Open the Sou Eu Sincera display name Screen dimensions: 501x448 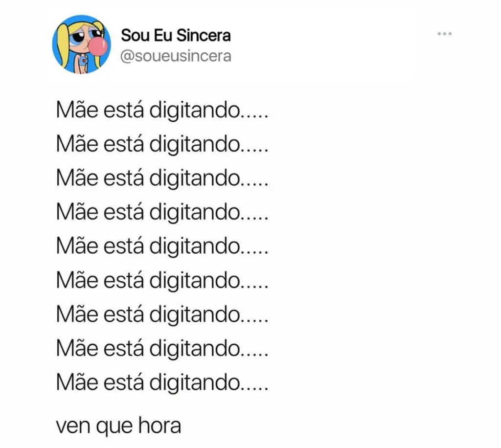point(176,35)
